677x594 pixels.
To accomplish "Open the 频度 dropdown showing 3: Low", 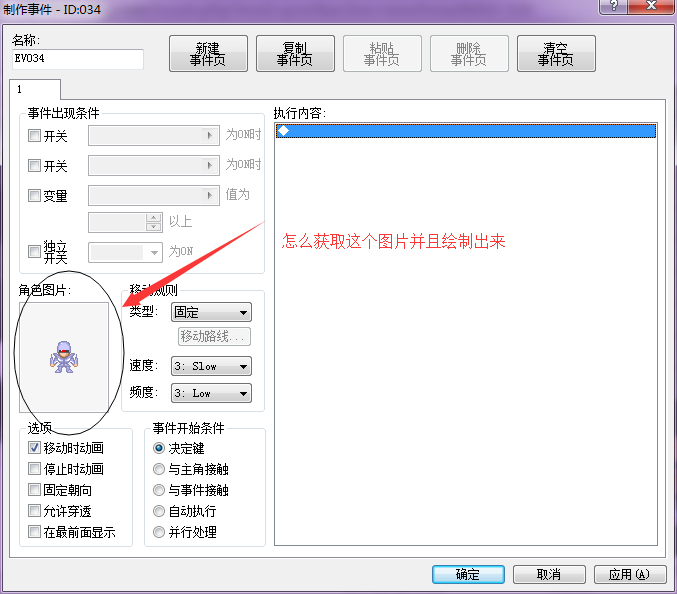I will point(211,393).
